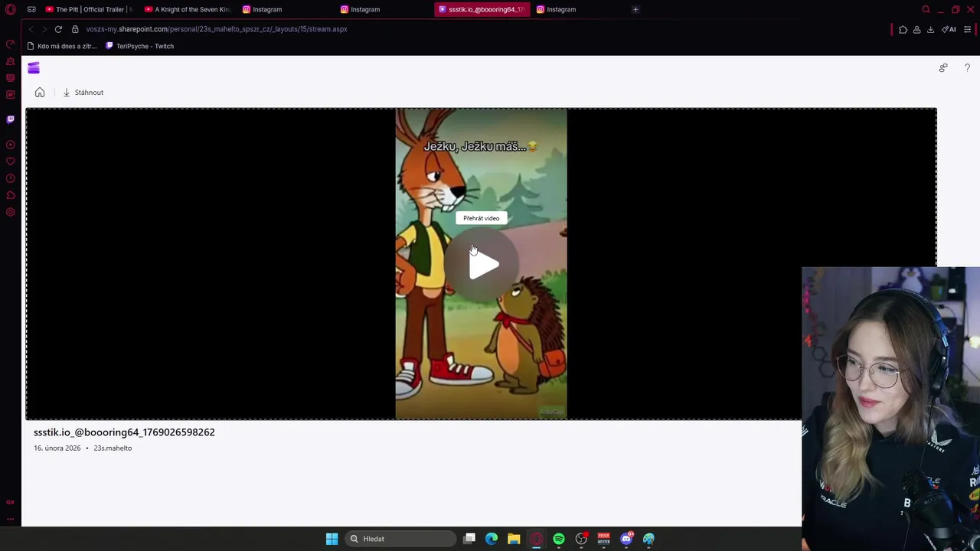The height and width of the screenshot is (551, 980).
Task: Click the site security padlock icon
Action: [75, 29]
